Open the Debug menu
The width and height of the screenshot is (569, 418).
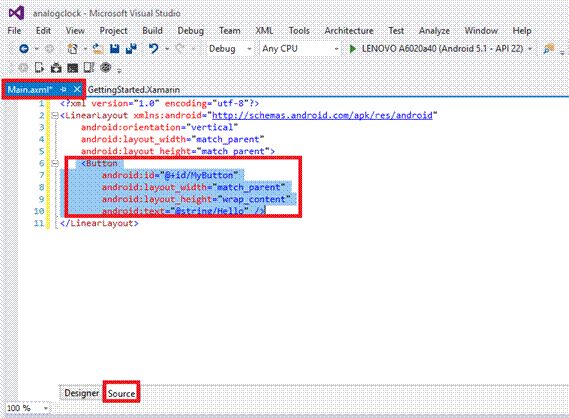coord(191,30)
